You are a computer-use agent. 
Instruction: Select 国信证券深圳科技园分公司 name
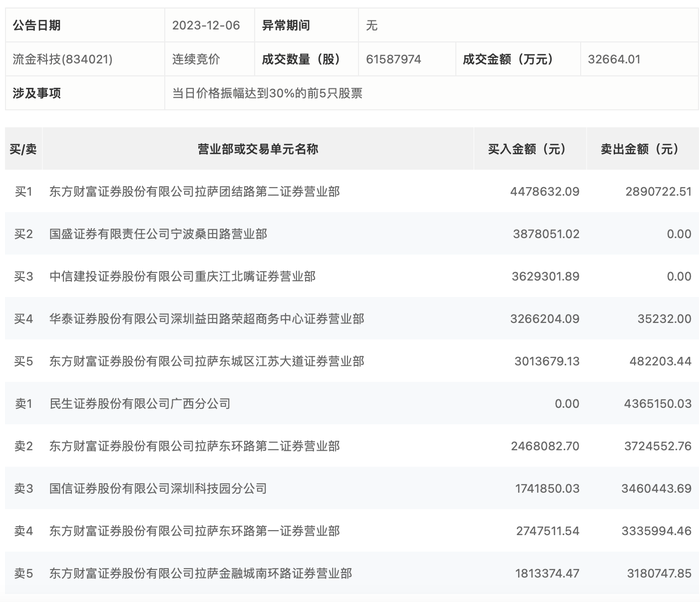(158, 489)
